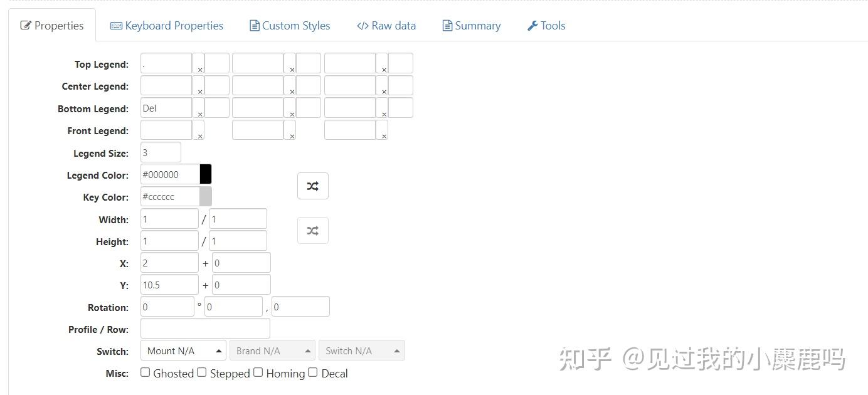The width and height of the screenshot is (868, 395).
Task: Click the swap colors shuffle icon
Action: point(312,186)
